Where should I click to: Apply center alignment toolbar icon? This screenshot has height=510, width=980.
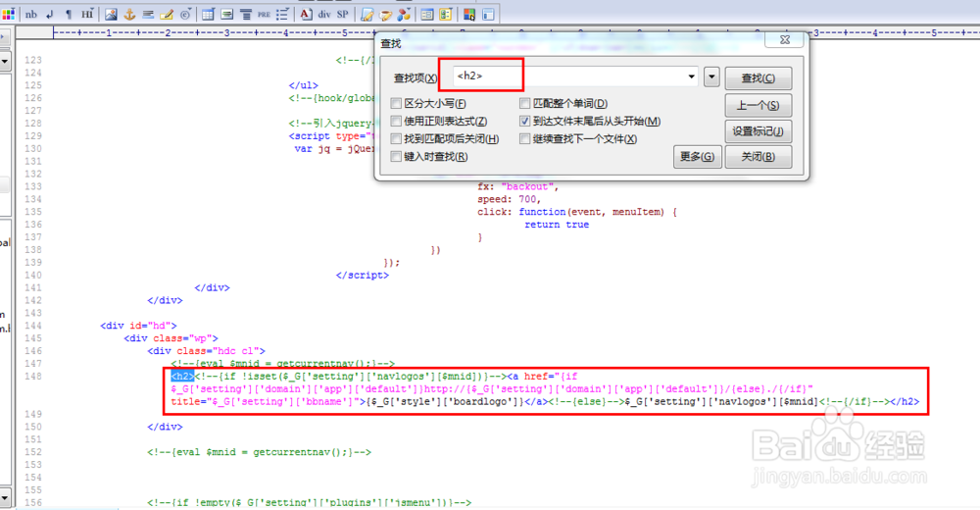[246, 14]
